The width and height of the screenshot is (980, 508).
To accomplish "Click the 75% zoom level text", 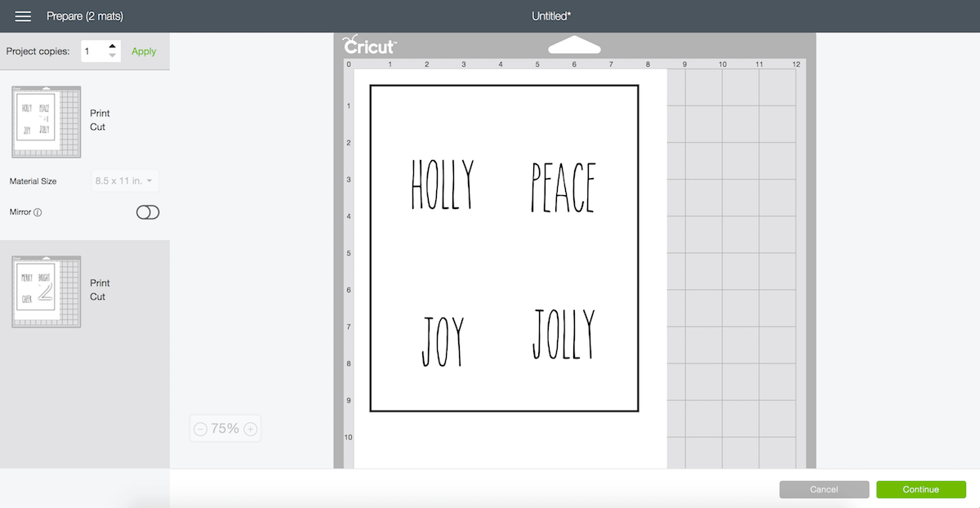I will 225,429.
